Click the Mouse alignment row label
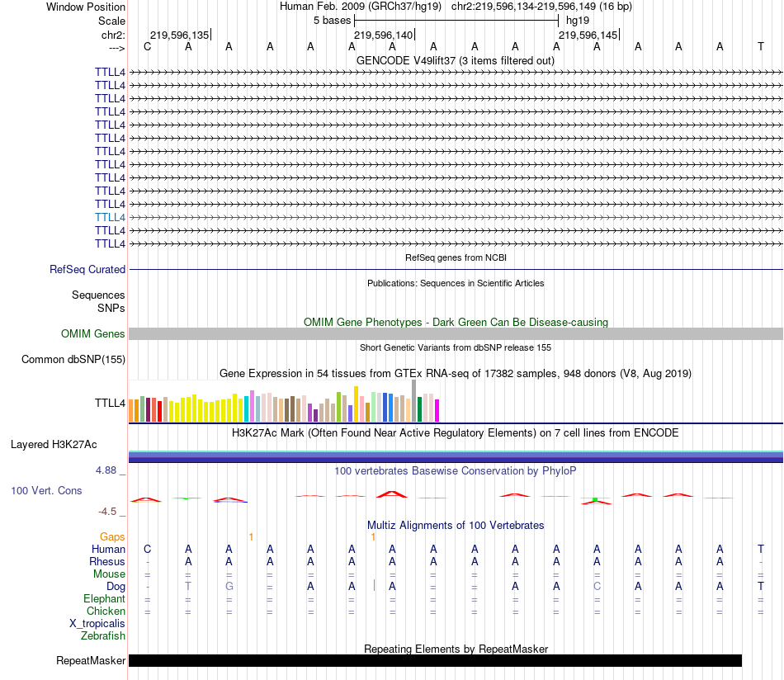The height and width of the screenshot is (680, 784). coord(109,574)
